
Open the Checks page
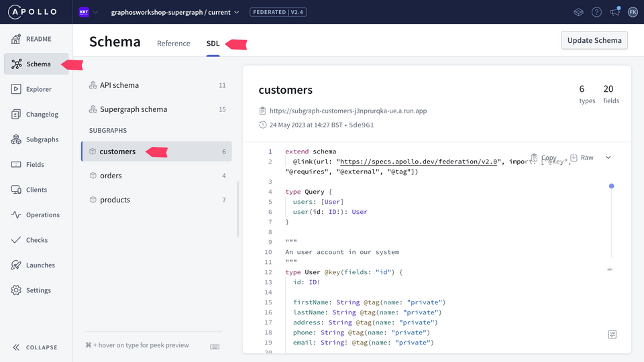pyautogui.click(x=36, y=240)
